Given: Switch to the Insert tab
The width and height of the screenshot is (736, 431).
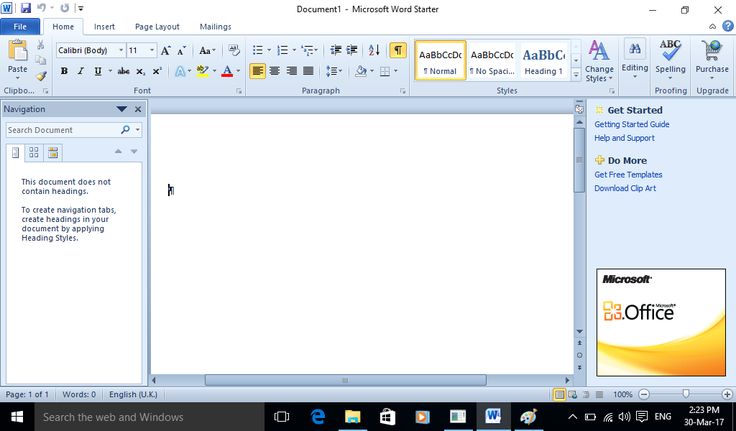Looking at the screenshot, I should click(x=104, y=27).
